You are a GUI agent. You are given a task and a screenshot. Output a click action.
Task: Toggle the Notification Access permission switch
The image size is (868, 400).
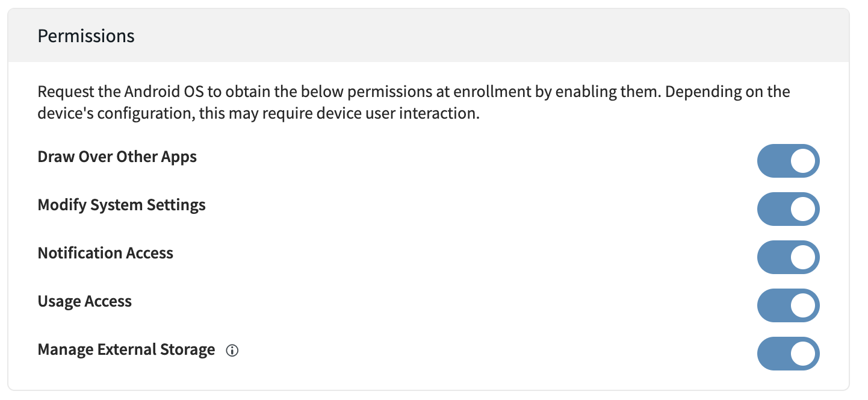pyautogui.click(x=788, y=257)
